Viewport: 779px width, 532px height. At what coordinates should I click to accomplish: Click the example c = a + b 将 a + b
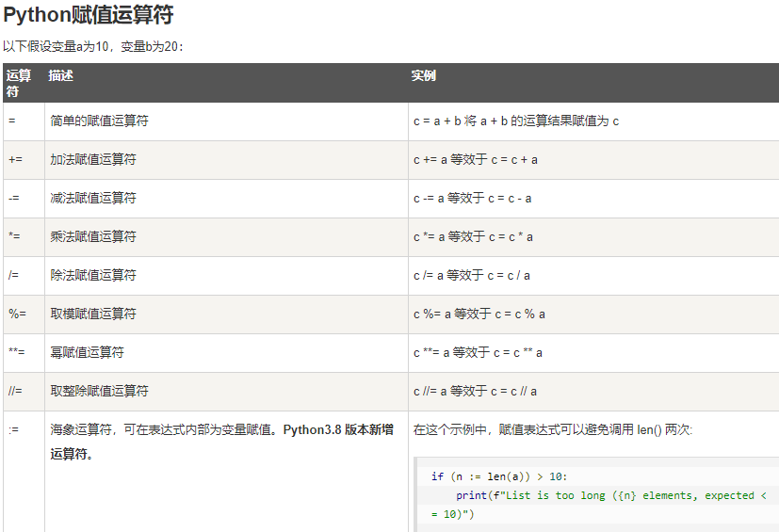(x=516, y=121)
